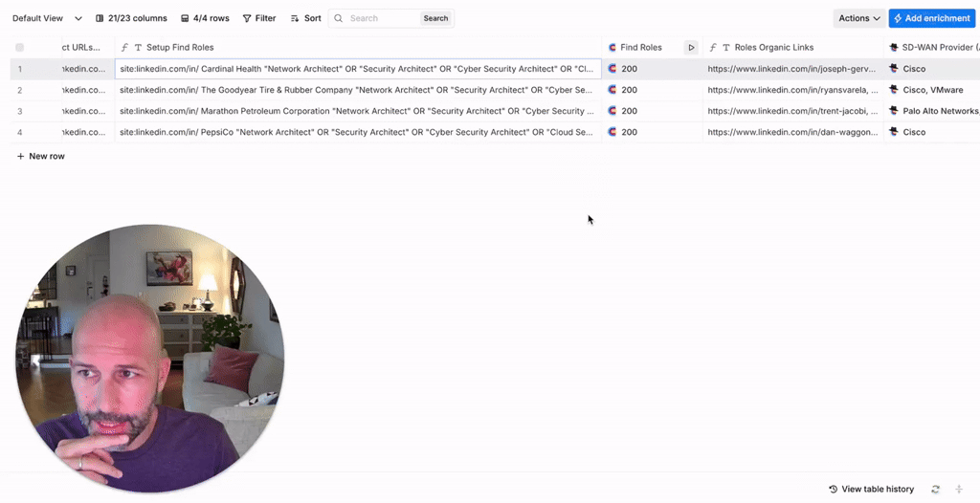Add a row using New row
Screen dimensions: 980x503
(x=40, y=156)
